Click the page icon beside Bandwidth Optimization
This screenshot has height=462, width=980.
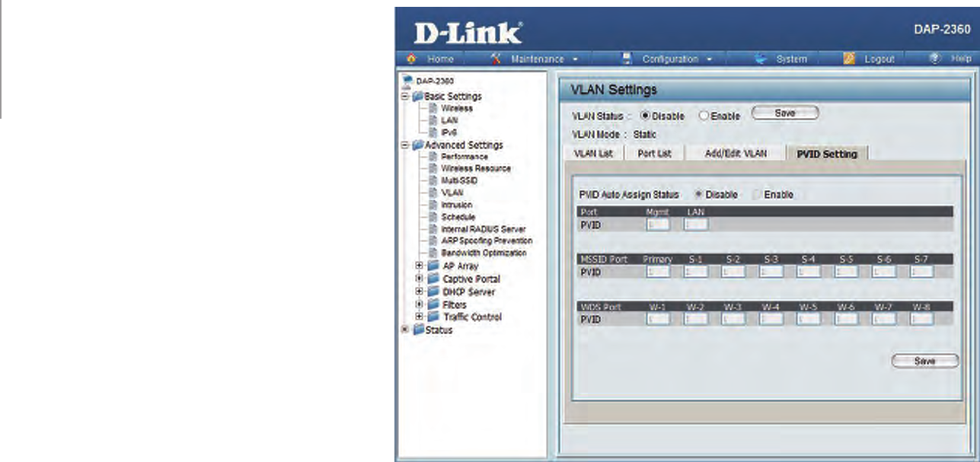pyautogui.click(x=434, y=253)
